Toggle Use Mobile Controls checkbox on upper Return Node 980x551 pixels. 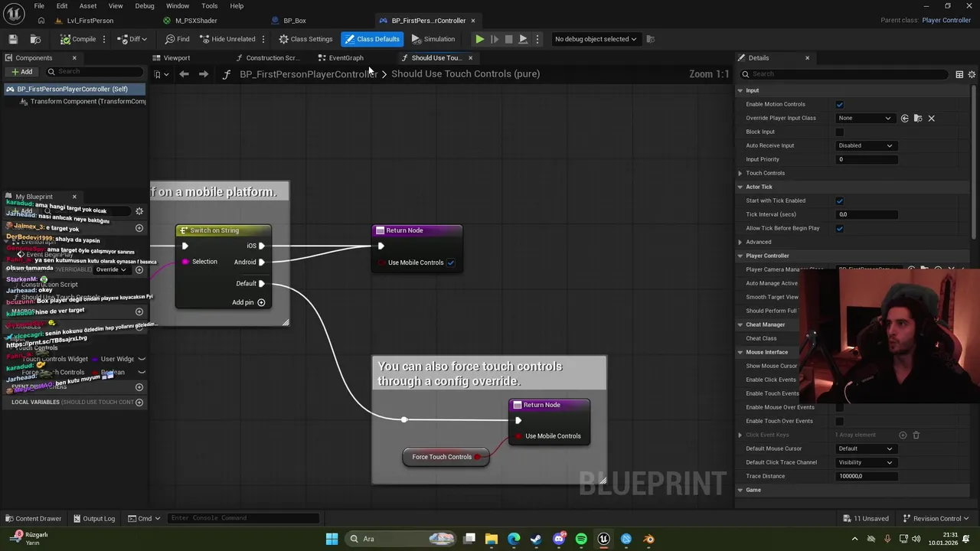coord(451,262)
